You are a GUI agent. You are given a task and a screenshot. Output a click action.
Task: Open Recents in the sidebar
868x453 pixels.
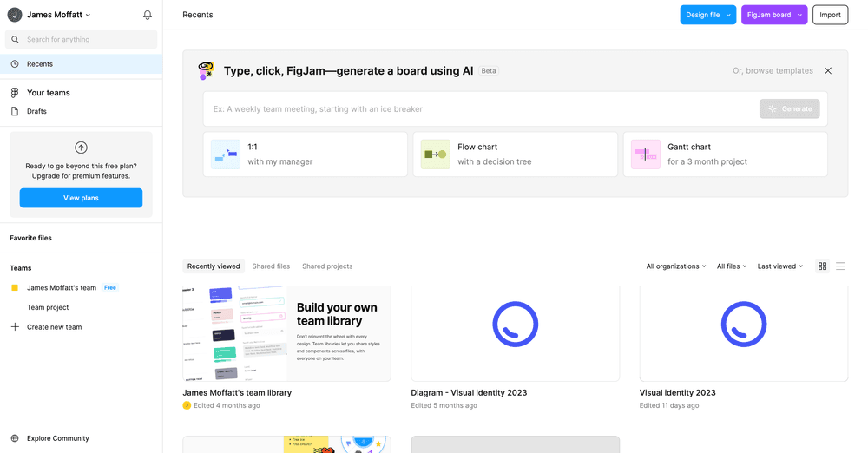[82, 64]
